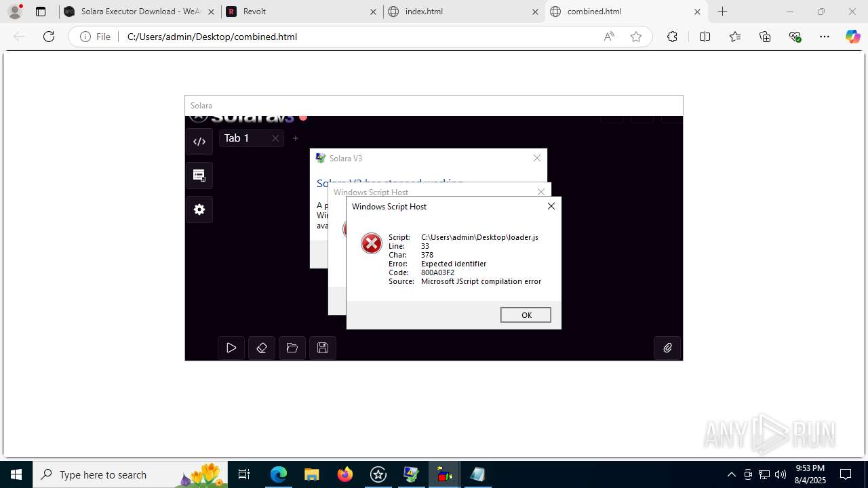
Task: Open the Favorites list icon
Action: click(735, 37)
